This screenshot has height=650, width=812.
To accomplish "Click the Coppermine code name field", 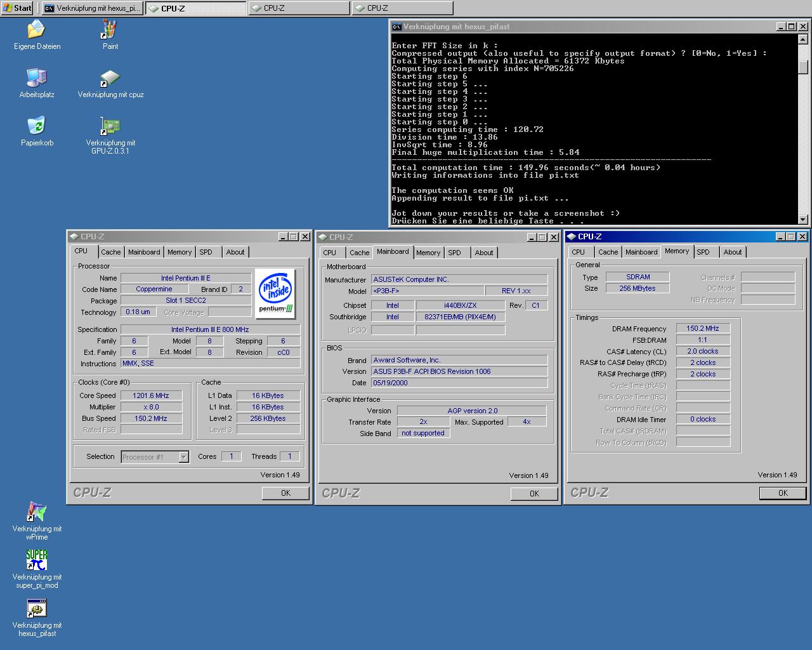I will 154,289.
